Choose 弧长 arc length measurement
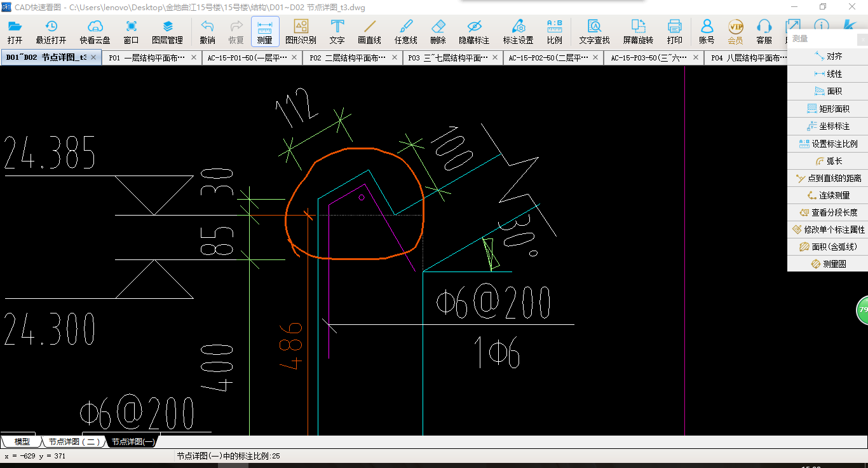This screenshot has width=868, height=468. coord(827,161)
